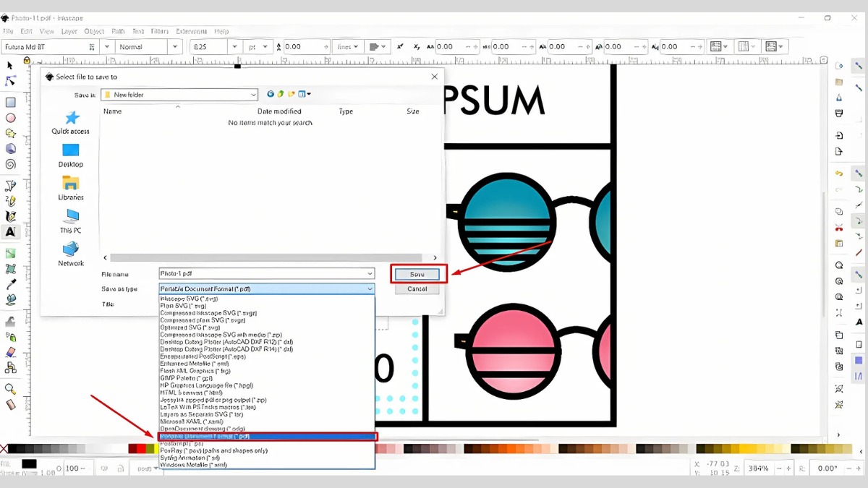Image resolution: width=868 pixels, height=488 pixels.
Task: Open Libraries in dialog sidebar
Action: [71, 188]
